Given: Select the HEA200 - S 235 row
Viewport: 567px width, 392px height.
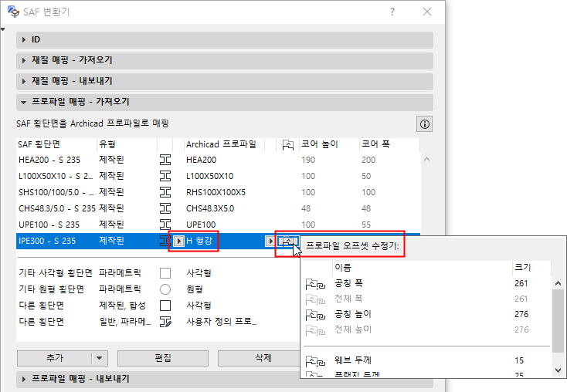Looking at the screenshot, I should pyautogui.click(x=218, y=160).
